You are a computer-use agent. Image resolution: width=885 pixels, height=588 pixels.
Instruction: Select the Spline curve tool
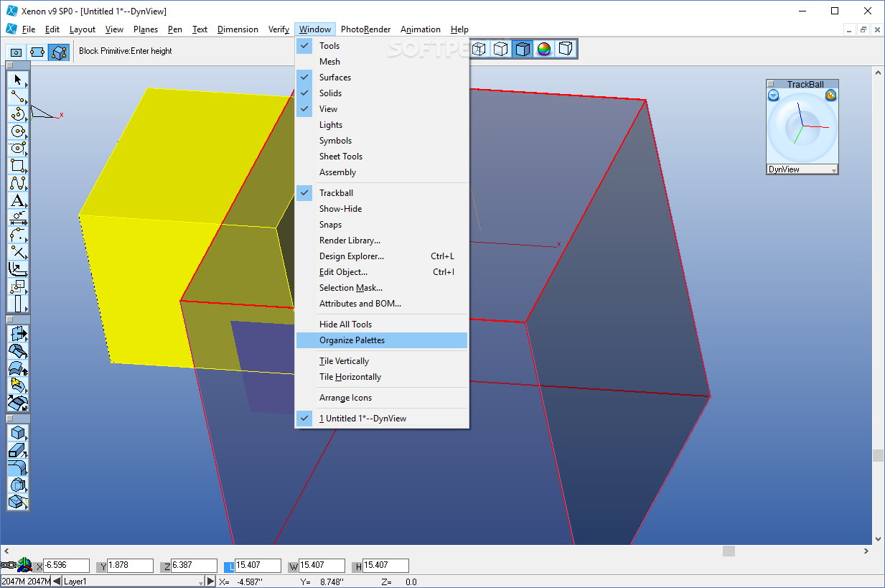(18, 183)
